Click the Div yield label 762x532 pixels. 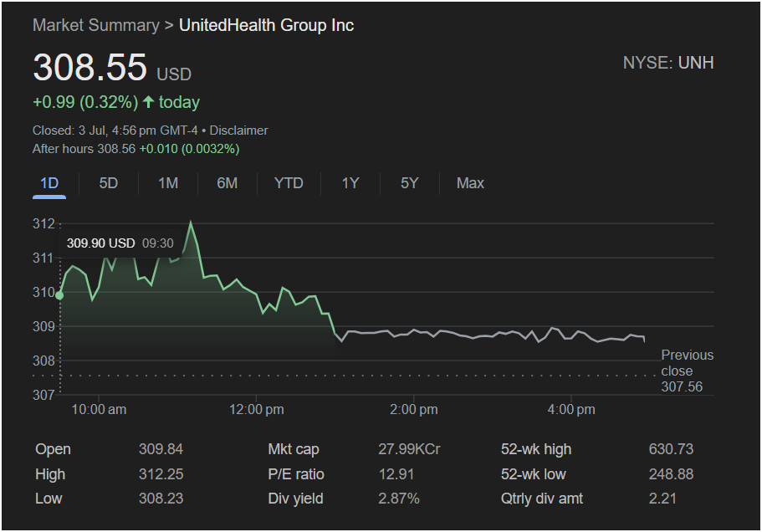coord(295,499)
